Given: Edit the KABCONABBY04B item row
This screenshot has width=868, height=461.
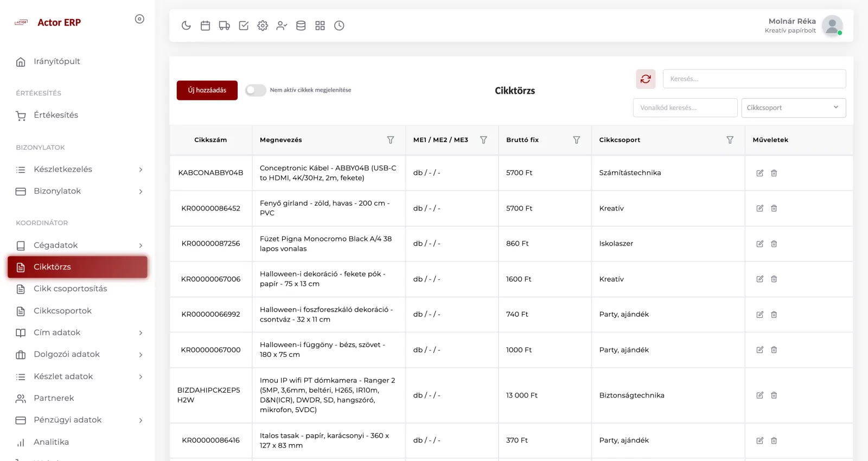Looking at the screenshot, I should click(x=760, y=173).
